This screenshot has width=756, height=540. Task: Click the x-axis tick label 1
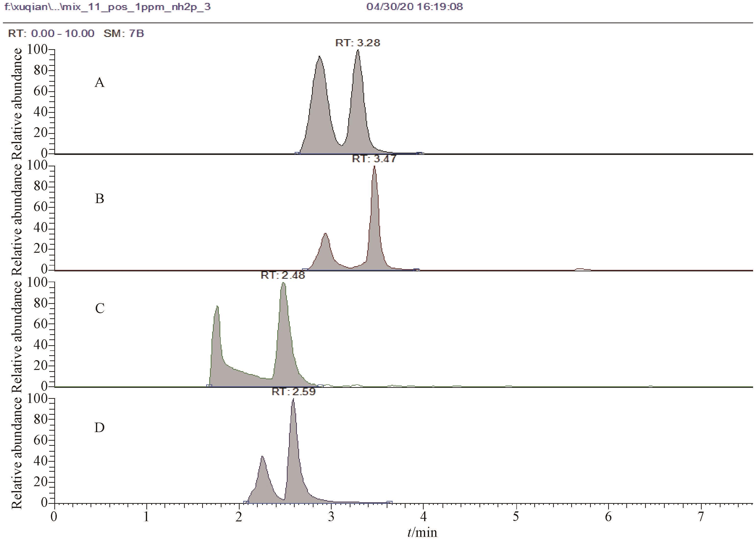click(146, 517)
